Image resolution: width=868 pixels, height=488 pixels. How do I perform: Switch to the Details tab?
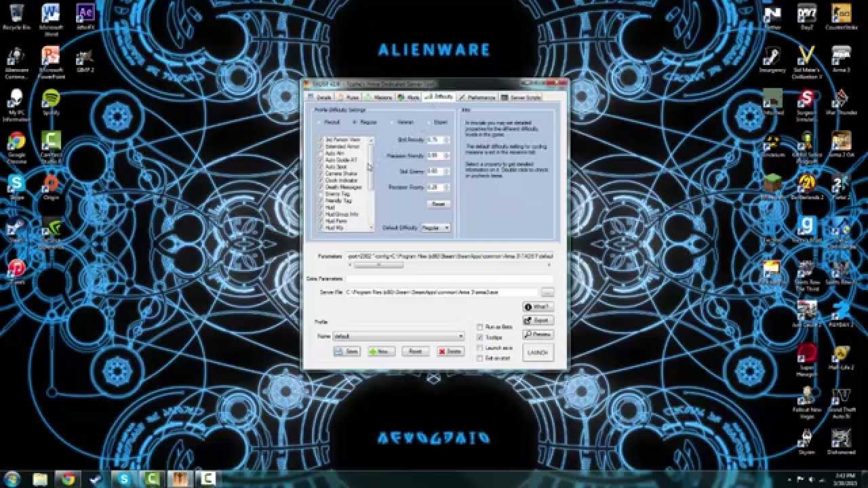tap(321, 98)
